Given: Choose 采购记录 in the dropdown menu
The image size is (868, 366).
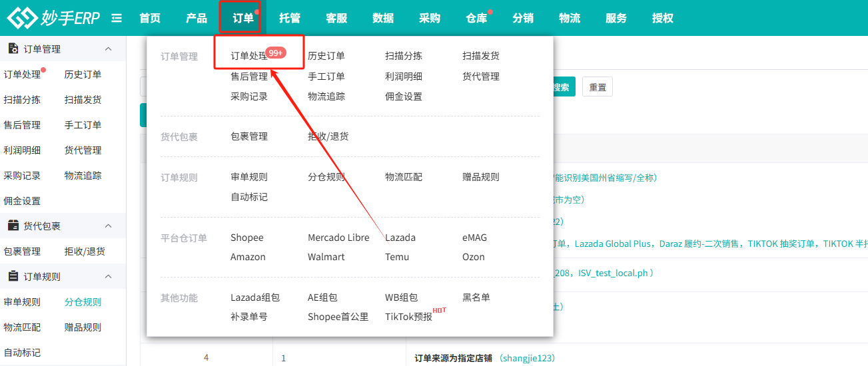Looking at the screenshot, I should (x=249, y=96).
